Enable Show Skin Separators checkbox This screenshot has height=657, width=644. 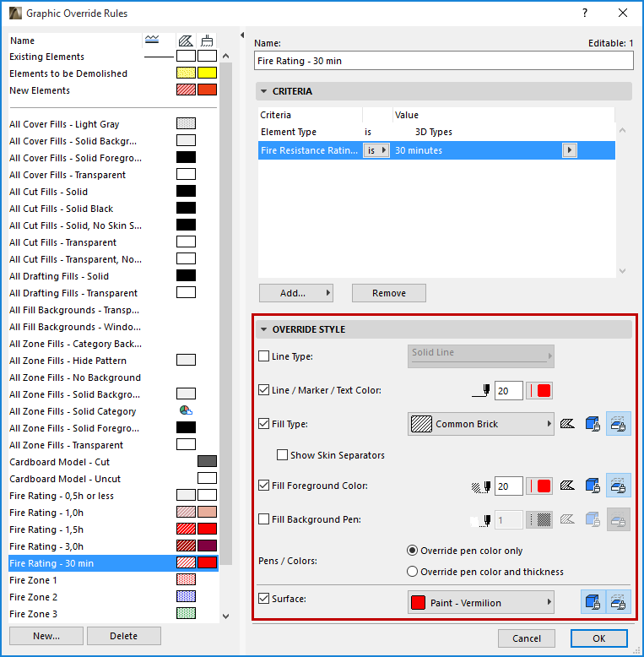tap(282, 454)
